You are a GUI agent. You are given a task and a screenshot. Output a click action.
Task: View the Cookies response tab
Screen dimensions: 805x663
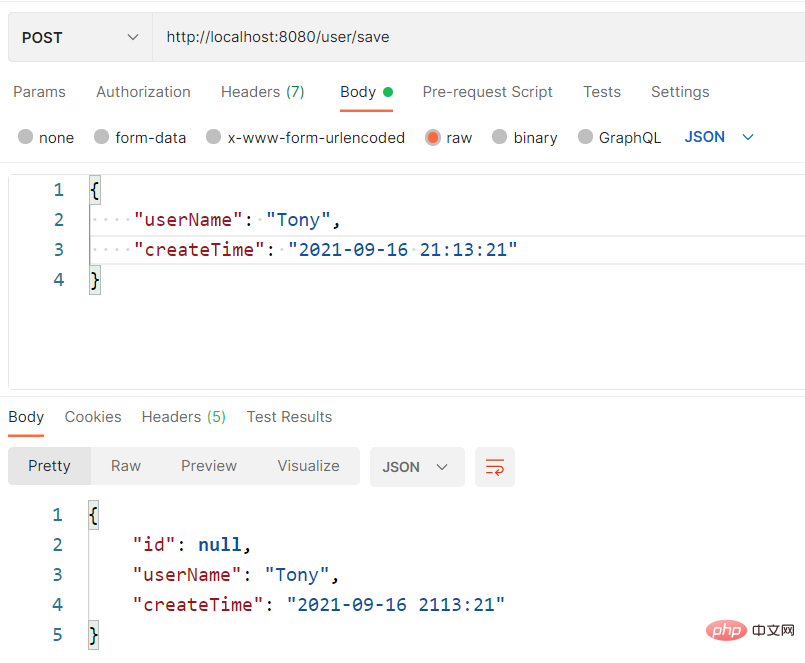coord(92,417)
